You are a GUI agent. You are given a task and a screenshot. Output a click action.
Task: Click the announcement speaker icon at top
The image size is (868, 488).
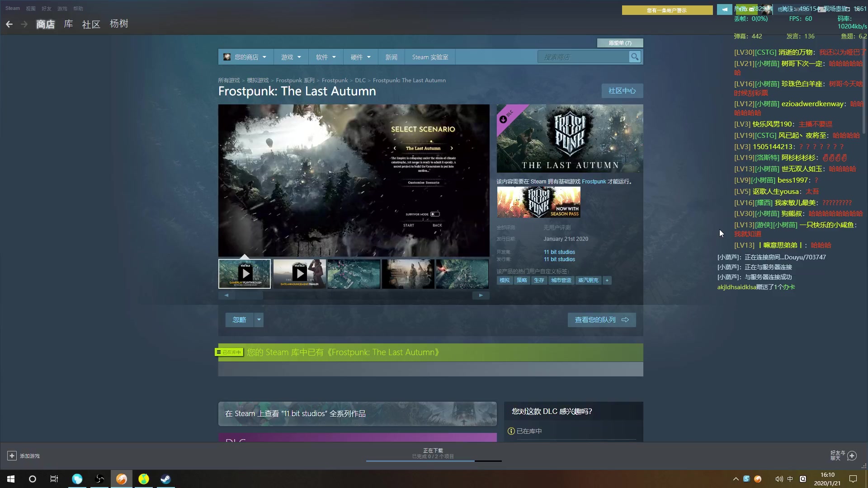(x=724, y=9)
